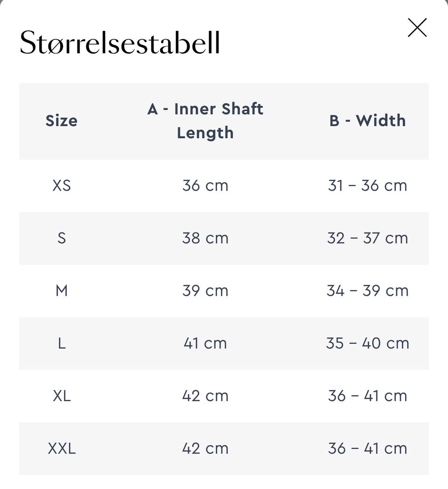Select the L size row label
The image size is (448, 489).
pos(62,343)
